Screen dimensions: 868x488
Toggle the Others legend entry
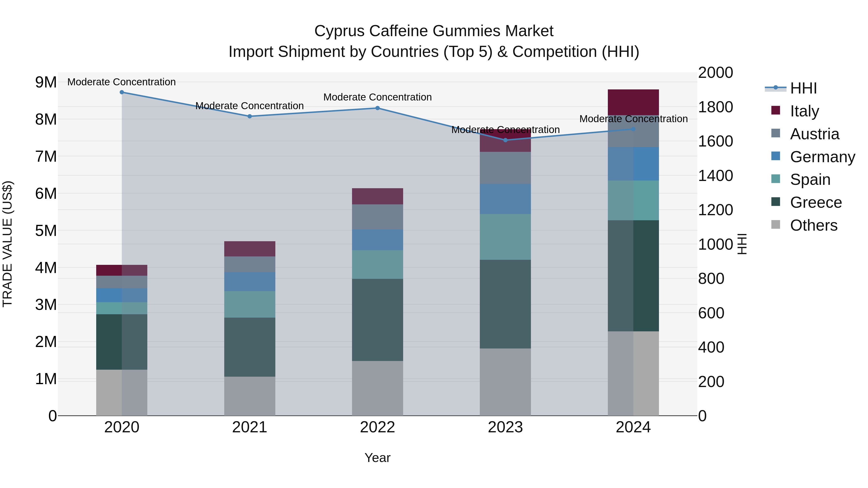pos(804,225)
